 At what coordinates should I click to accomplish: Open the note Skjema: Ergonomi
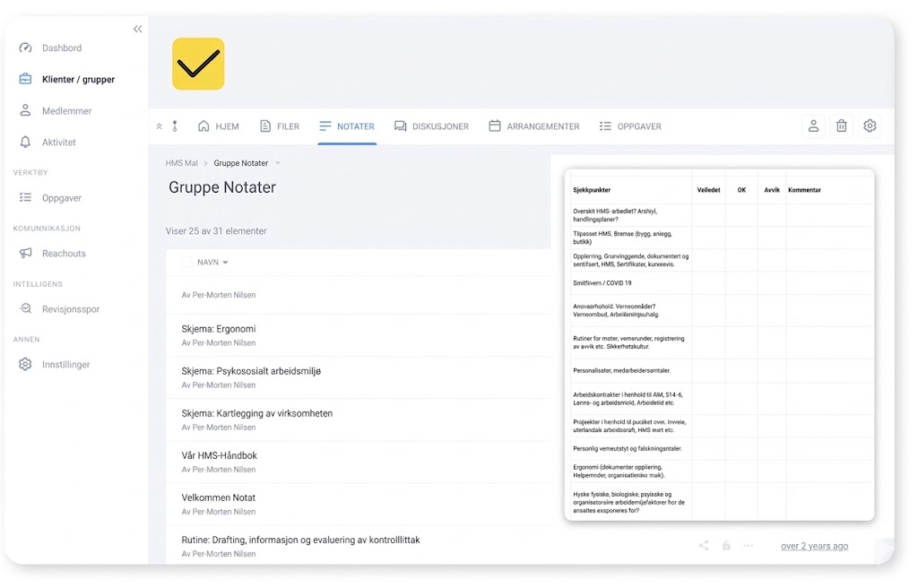(x=219, y=329)
